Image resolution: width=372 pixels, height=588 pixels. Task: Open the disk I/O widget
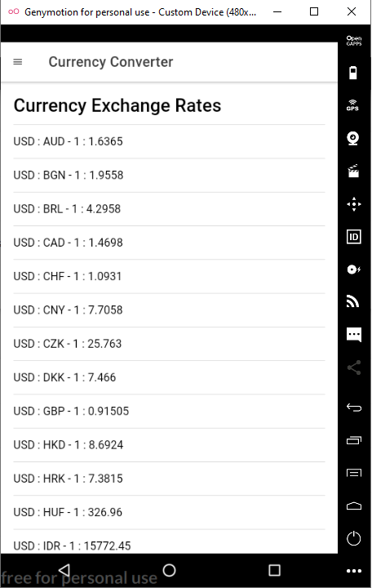point(353,269)
